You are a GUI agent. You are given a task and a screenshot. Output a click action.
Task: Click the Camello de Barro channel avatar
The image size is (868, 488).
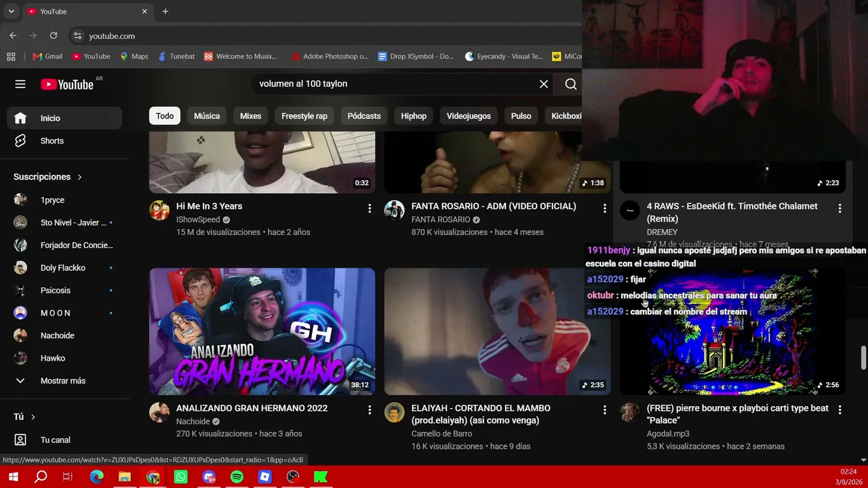(395, 412)
